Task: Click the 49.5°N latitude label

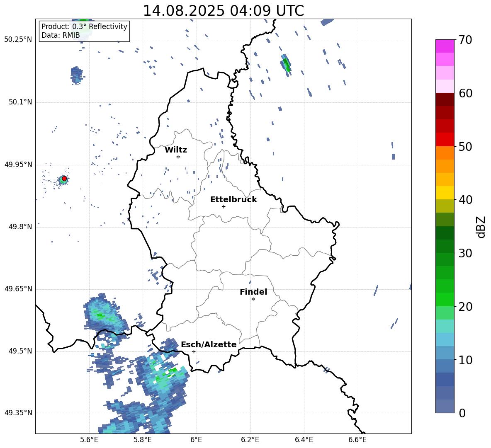Action: [20, 351]
